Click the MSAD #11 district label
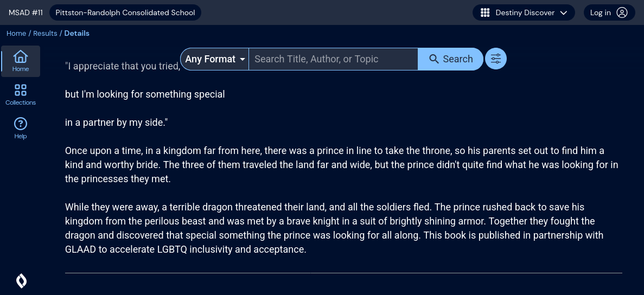 click(25, 12)
